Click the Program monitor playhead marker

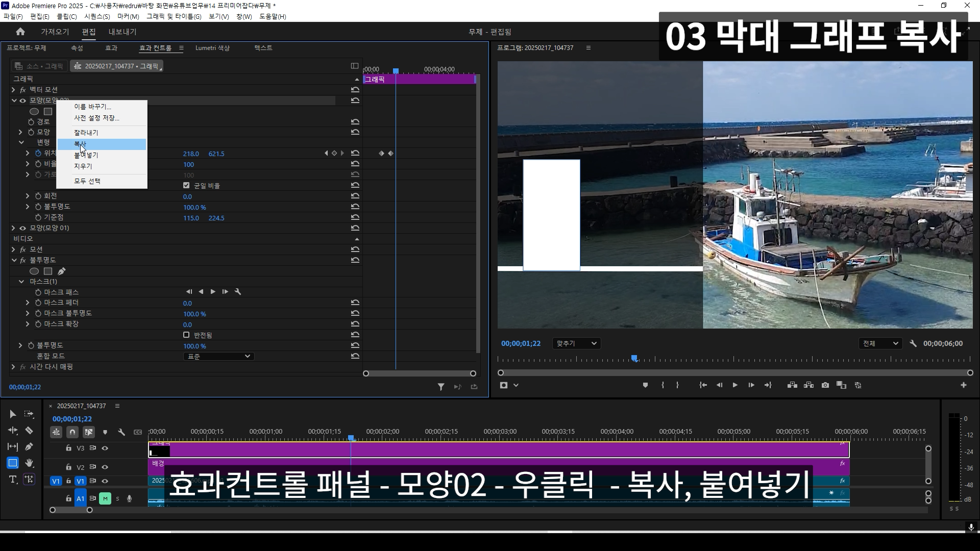(634, 358)
